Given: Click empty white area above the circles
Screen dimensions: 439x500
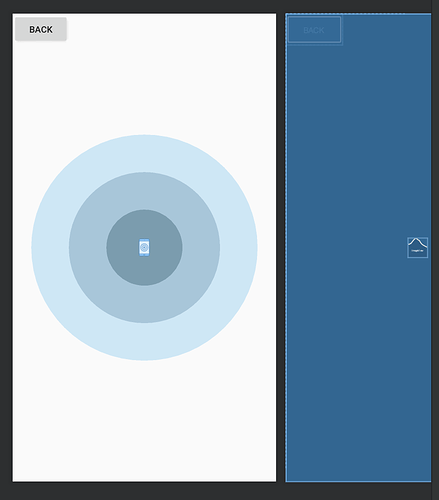Looking at the screenshot, I should [144, 87].
